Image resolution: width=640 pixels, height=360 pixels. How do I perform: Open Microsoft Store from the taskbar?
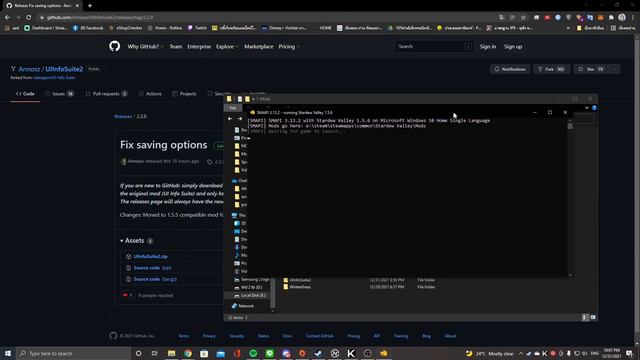pyautogui.click(x=204, y=353)
